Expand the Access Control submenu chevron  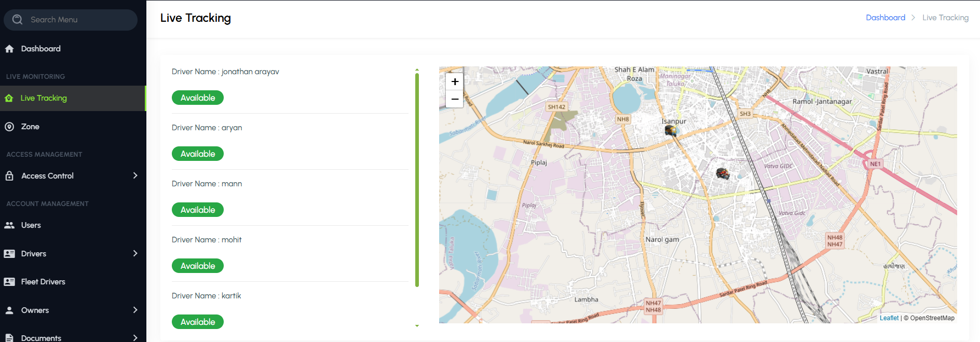coord(135,175)
